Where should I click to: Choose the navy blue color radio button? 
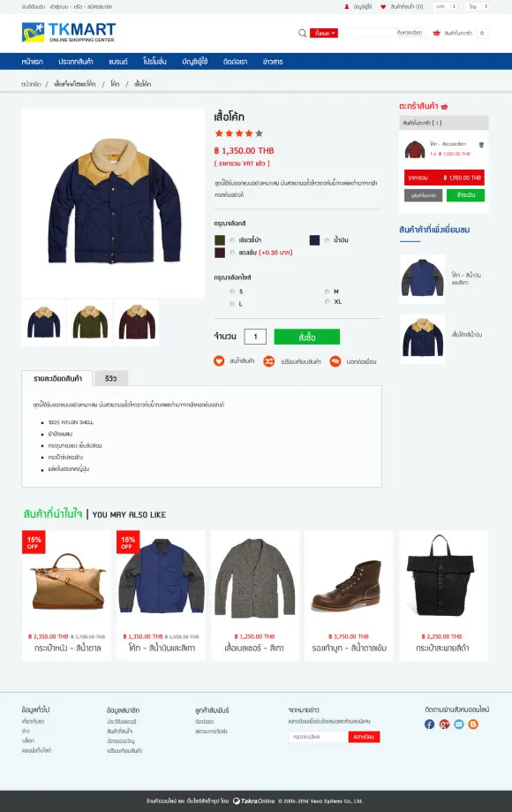[x=327, y=240]
